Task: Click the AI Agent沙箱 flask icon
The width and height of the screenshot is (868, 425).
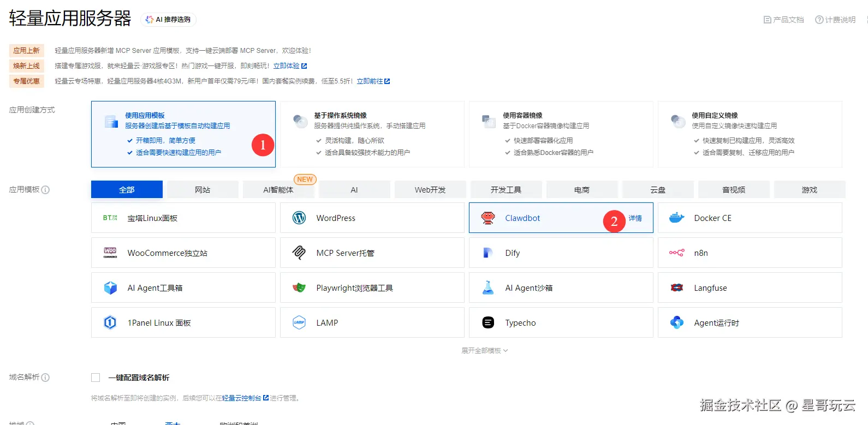Action: tap(488, 288)
